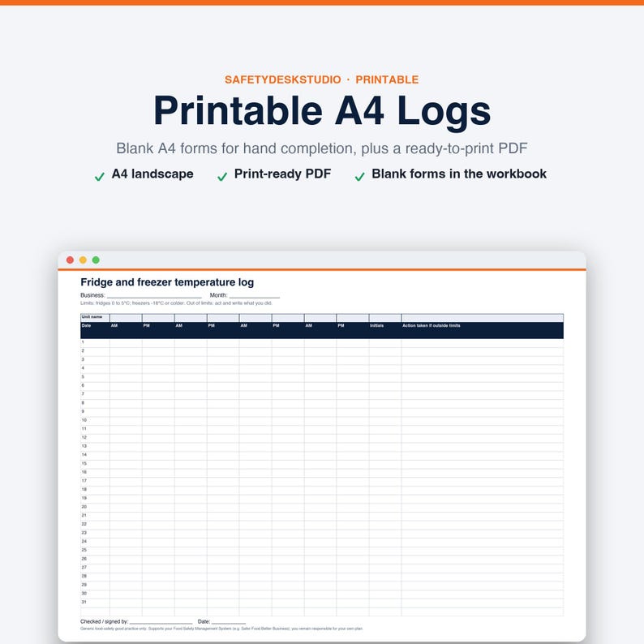
Task: Select date row 15 in the log
Action: click(x=322, y=464)
